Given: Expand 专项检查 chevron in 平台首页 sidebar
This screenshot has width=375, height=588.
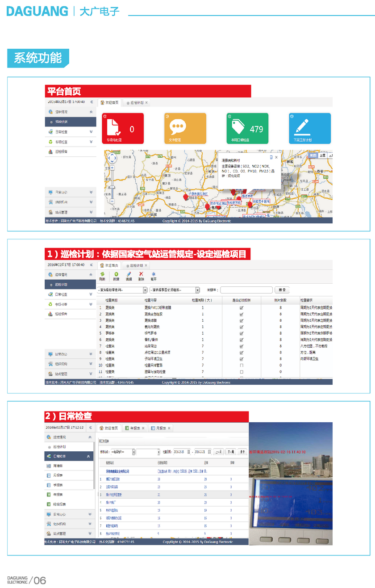Looking at the screenshot, I should 91,142.
